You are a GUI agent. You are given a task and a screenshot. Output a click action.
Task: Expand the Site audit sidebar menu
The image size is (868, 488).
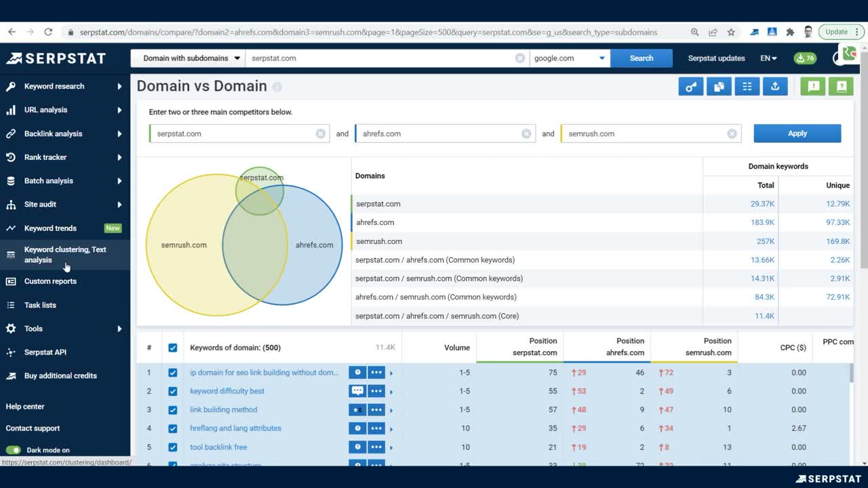(65, 204)
